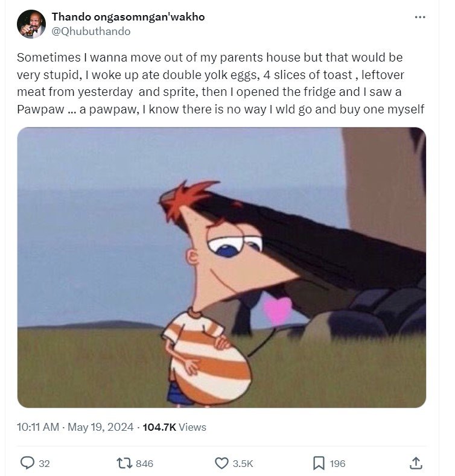Screen dimensions: 455x476
Task: Open Thando's profile picture avatar
Action: click(31, 24)
